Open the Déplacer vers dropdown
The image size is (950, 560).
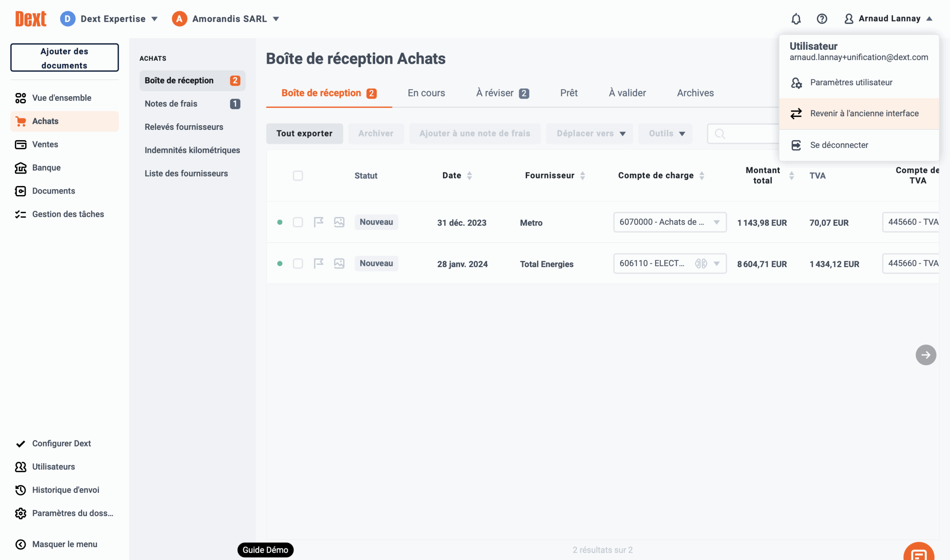tap(589, 134)
